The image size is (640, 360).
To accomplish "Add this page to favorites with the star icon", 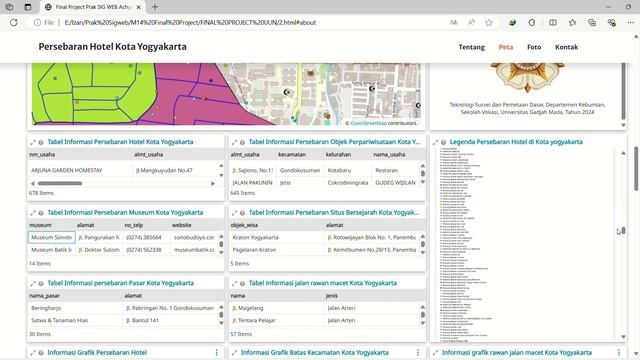I will [489, 22].
